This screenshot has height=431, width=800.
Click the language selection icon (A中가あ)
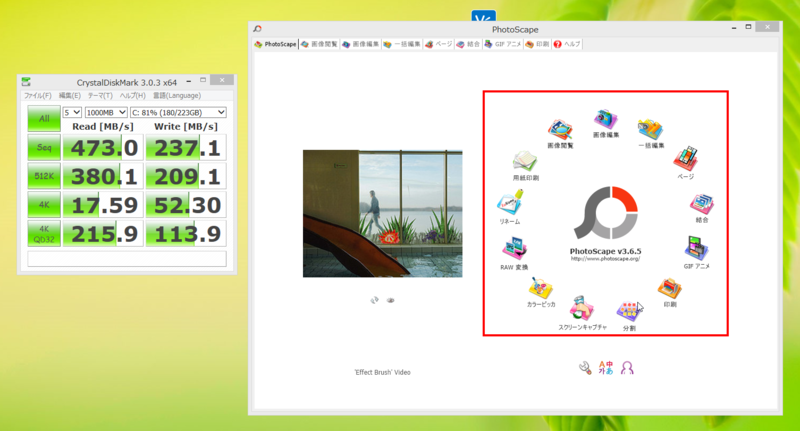(x=606, y=368)
